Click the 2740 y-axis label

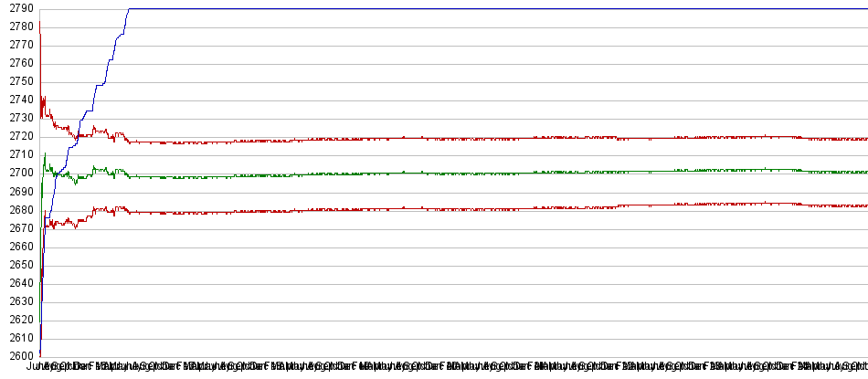click(18, 100)
